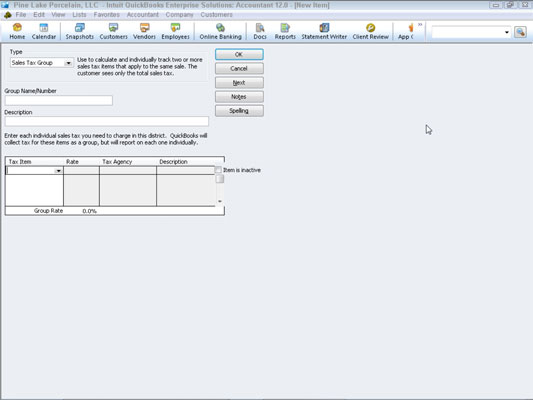Check the Item is inactive checkbox

point(218,170)
